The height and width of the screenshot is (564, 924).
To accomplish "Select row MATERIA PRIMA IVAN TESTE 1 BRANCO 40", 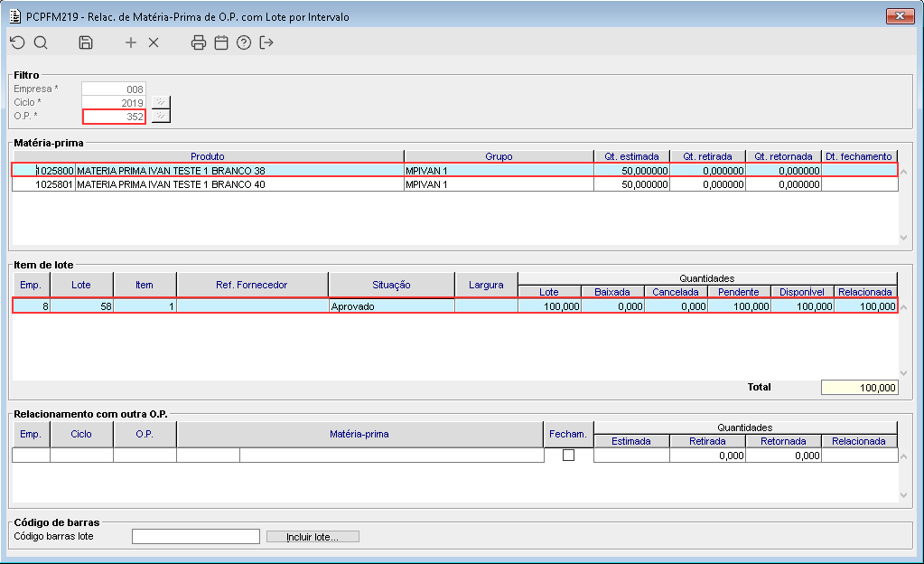I will click(x=455, y=184).
